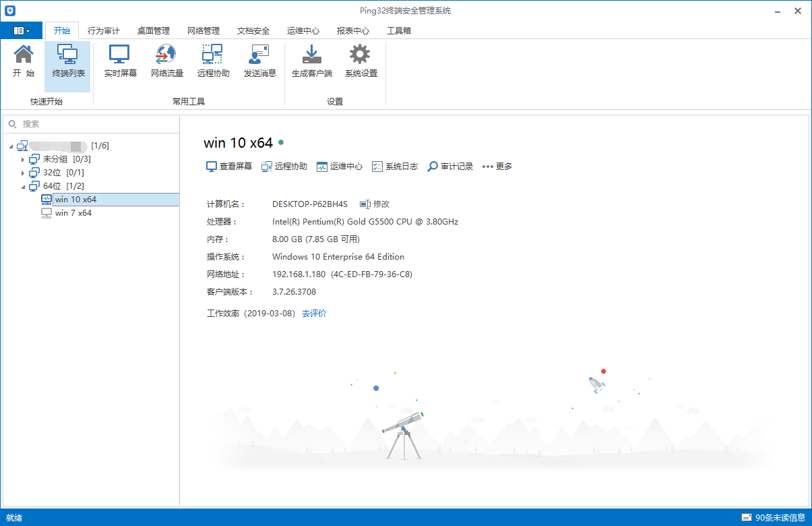Screen dimensions: 812x526
Task: Click the unread message envelope icon
Action: pyautogui.click(x=747, y=518)
